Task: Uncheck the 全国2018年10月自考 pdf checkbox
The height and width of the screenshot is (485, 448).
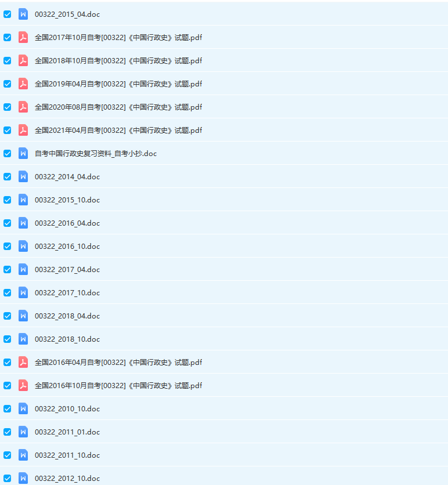Action: [8, 60]
